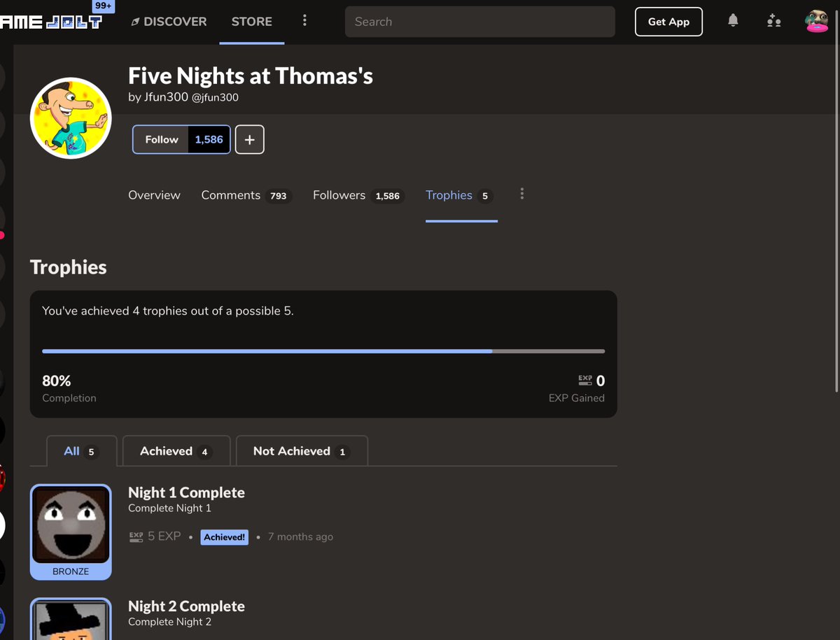This screenshot has width=840, height=640.
Task: Click the Achieved! badge on Night 1
Action: click(x=224, y=537)
